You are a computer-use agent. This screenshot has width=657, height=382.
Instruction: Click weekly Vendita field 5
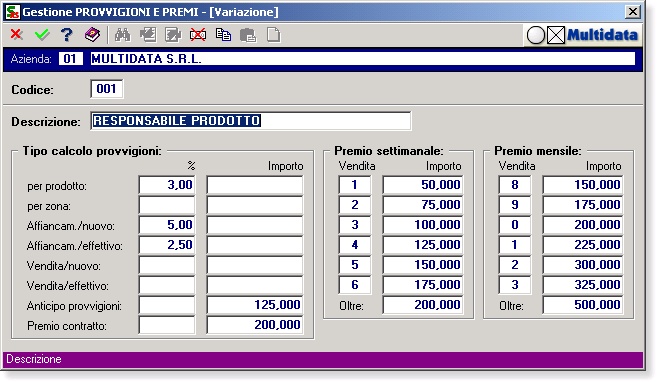[x=354, y=265]
